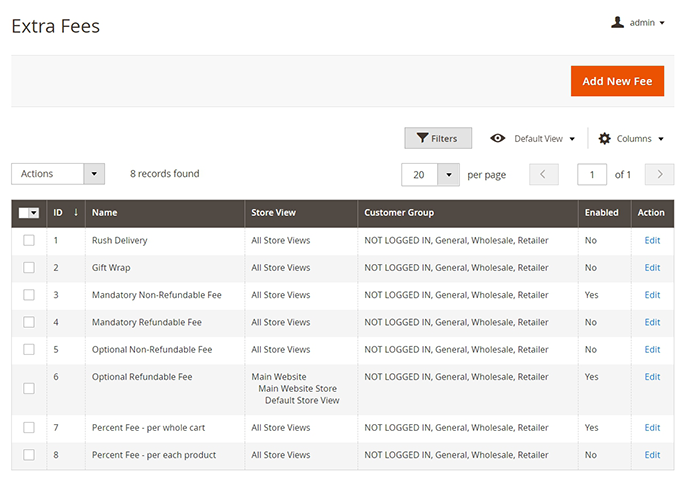
Task: Tick the Optional Refundable Fee checkbox
Action: click(29, 388)
